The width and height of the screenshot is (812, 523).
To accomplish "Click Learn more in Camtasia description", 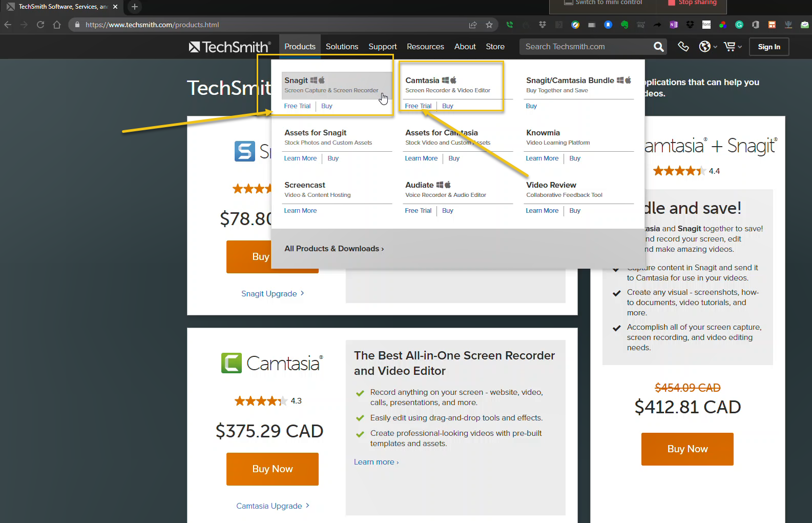I will pyautogui.click(x=376, y=462).
